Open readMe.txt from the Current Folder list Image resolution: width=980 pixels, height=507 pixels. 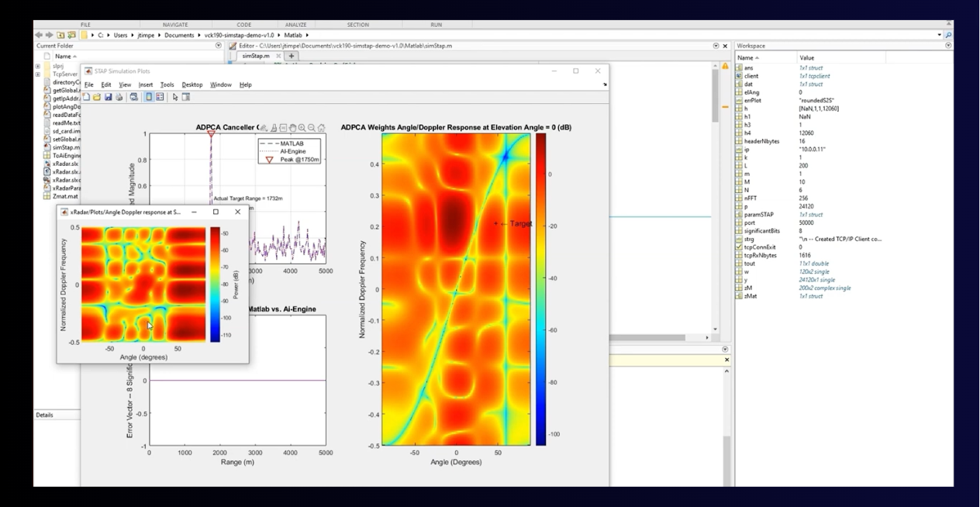coord(66,123)
